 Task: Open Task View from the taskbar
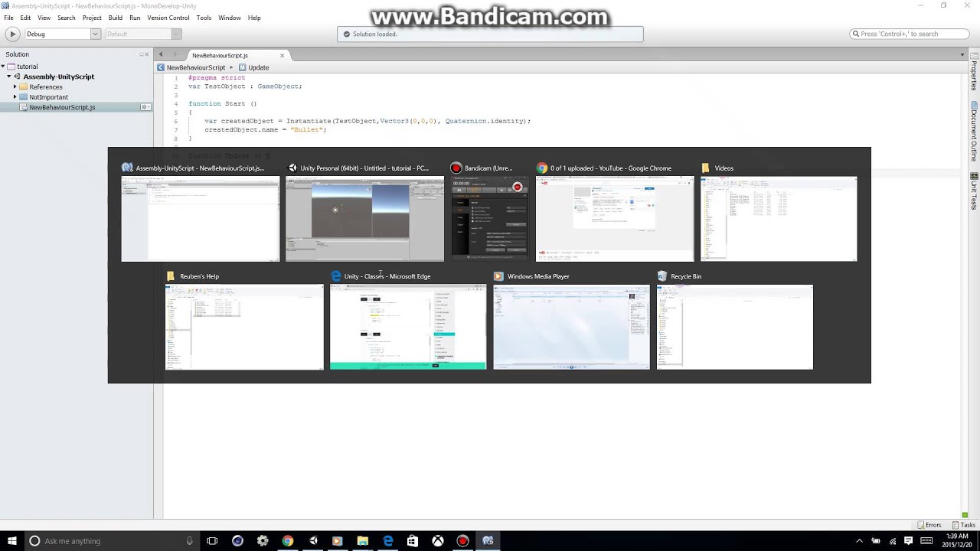click(213, 541)
